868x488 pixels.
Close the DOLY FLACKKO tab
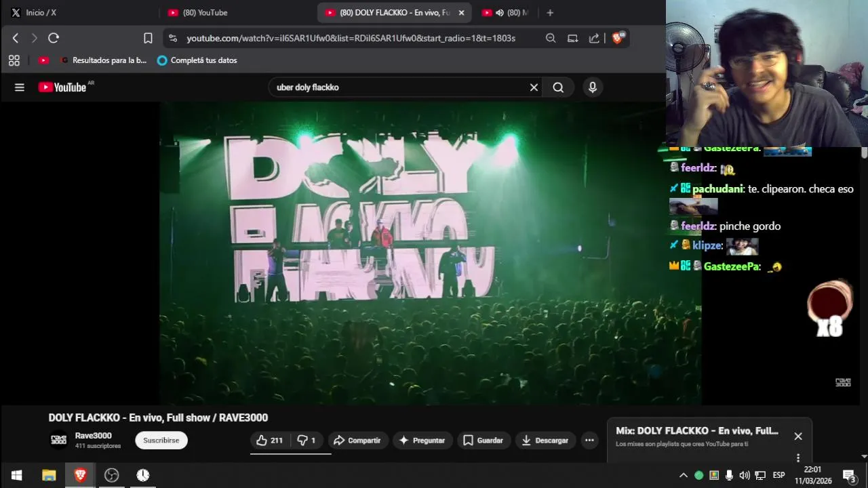click(462, 13)
